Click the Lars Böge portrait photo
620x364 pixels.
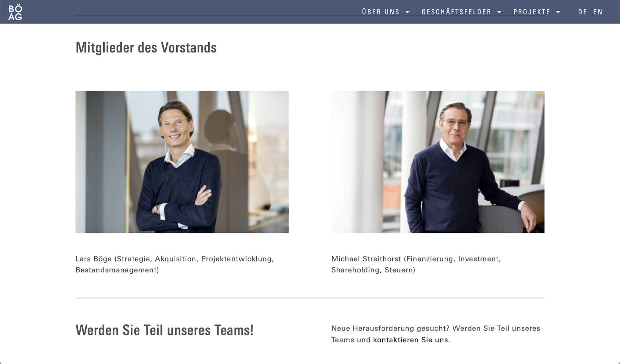(182, 162)
